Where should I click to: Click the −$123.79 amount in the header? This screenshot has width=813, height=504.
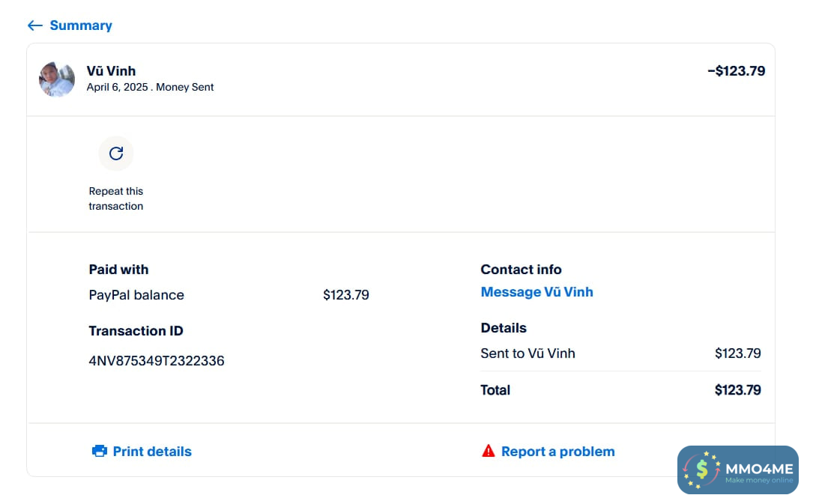coord(736,71)
